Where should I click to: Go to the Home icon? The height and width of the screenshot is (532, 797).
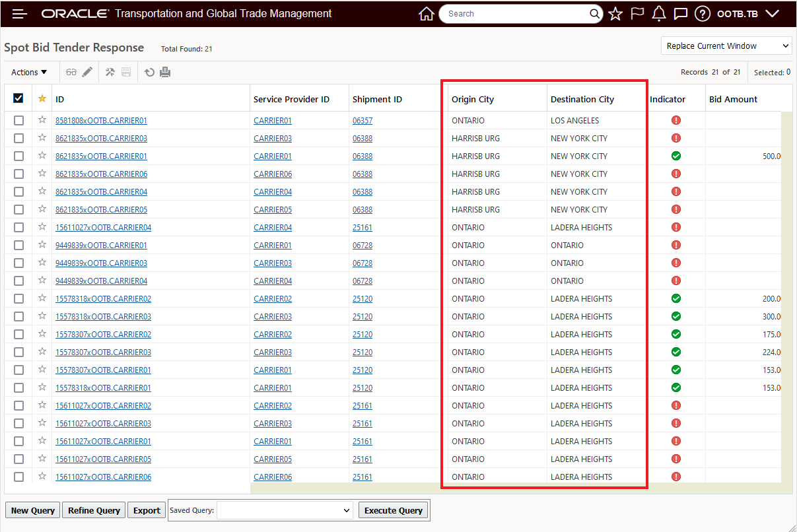[427, 14]
